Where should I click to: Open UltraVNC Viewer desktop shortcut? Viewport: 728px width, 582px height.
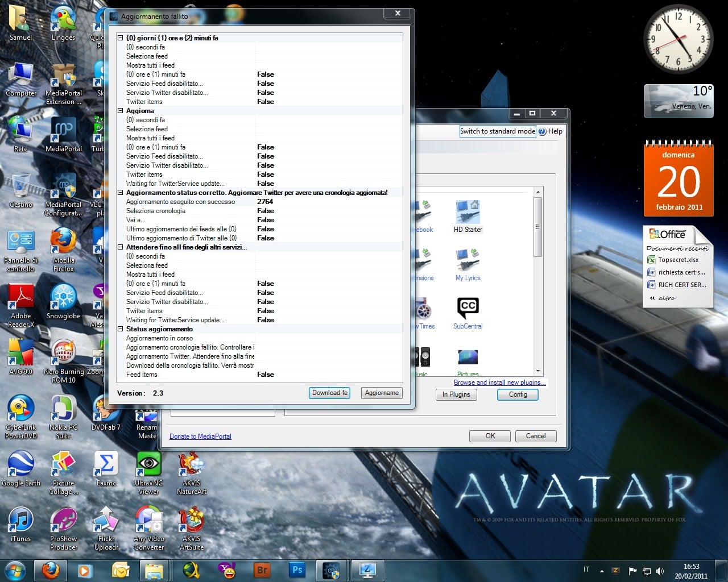point(148,464)
